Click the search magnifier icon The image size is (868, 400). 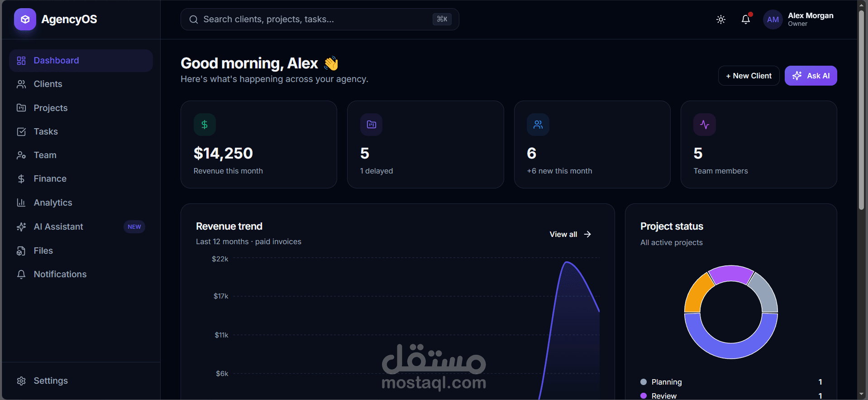194,19
